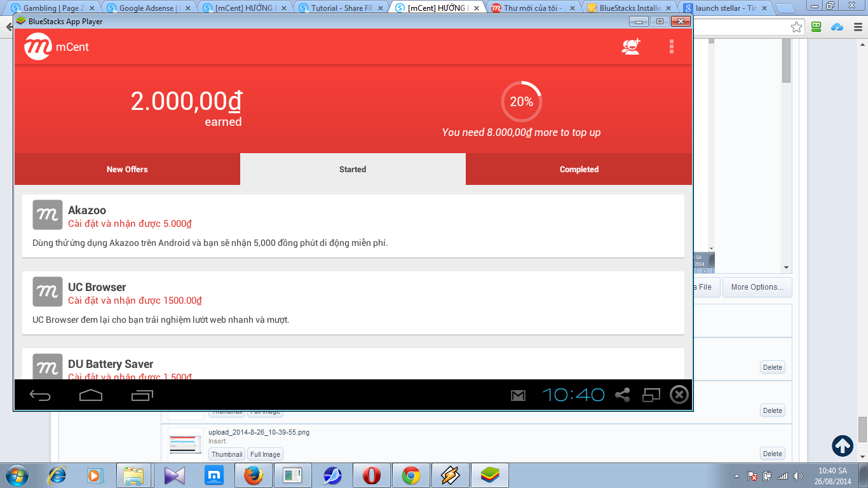Switch to the New Offers tab
868x488 pixels.
click(x=127, y=169)
